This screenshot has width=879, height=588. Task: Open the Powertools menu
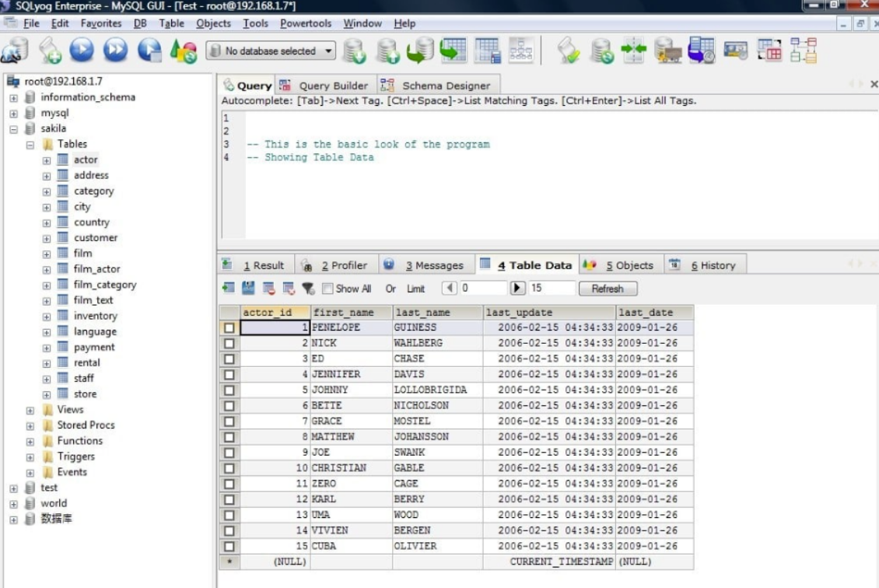click(305, 23)
